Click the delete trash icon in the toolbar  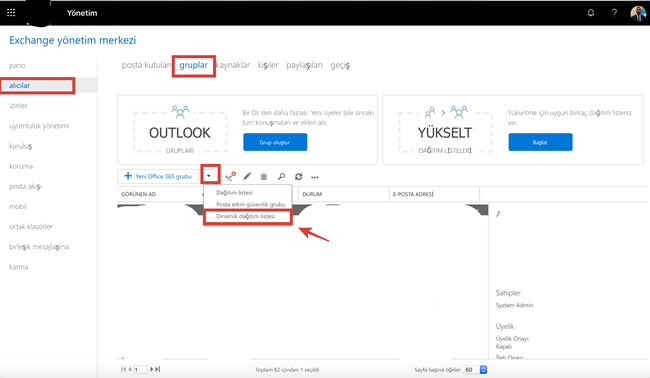click(264, 177)
